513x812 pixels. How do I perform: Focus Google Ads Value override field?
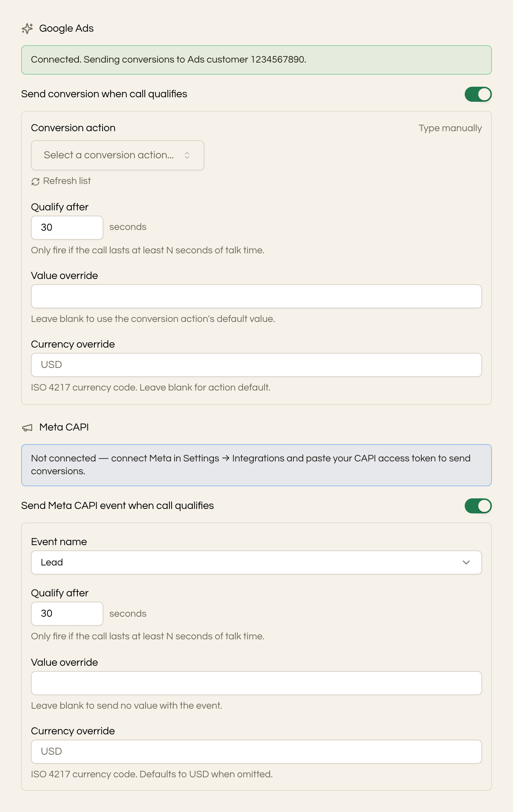(256, 296)
